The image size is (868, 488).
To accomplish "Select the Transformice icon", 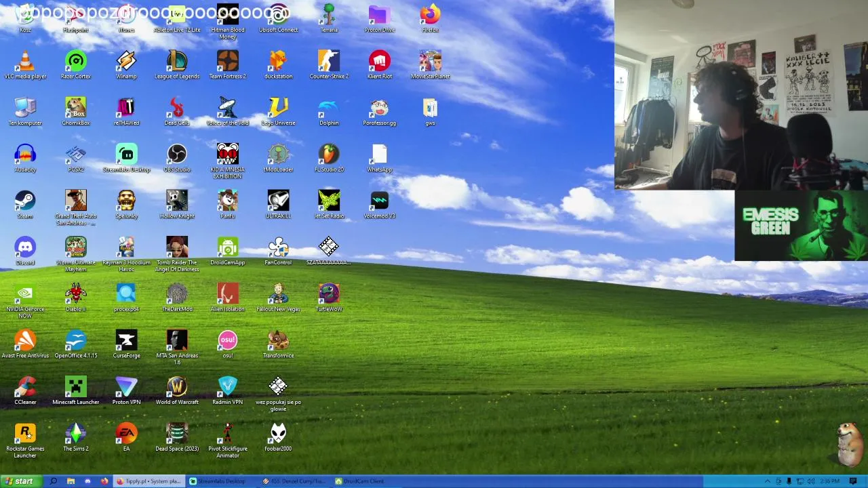I will (278, 344).
